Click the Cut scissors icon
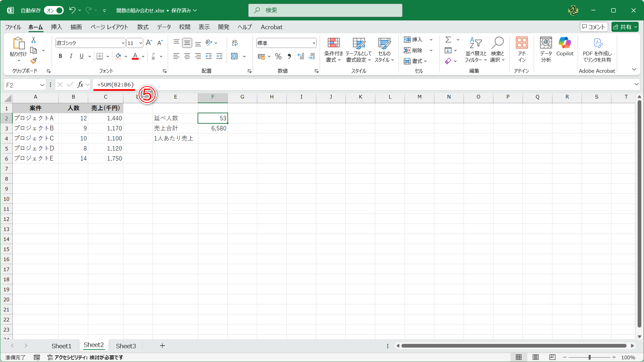 point(34,40)
